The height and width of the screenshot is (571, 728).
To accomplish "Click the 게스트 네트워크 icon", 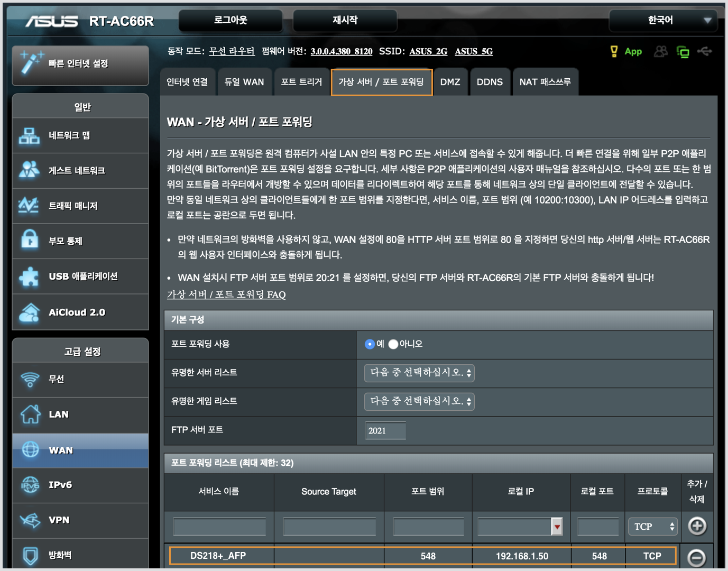I will (x=29, y=170).
